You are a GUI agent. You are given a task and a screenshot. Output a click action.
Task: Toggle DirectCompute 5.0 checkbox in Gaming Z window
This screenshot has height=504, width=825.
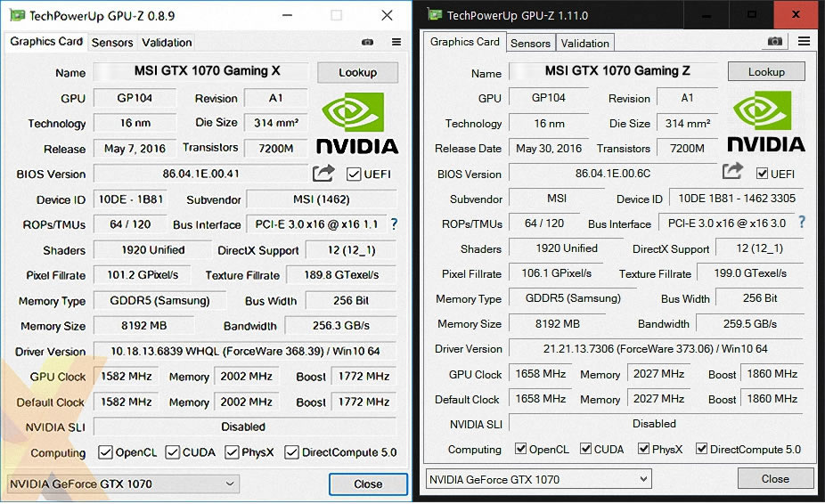pos(701,448)
